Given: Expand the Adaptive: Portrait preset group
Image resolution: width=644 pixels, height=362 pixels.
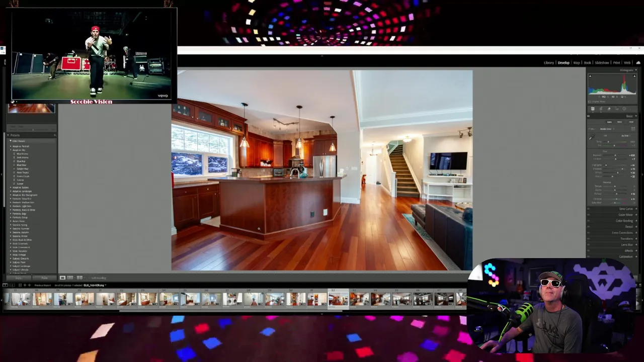Looking at the screenshot, I should [11, 146].
